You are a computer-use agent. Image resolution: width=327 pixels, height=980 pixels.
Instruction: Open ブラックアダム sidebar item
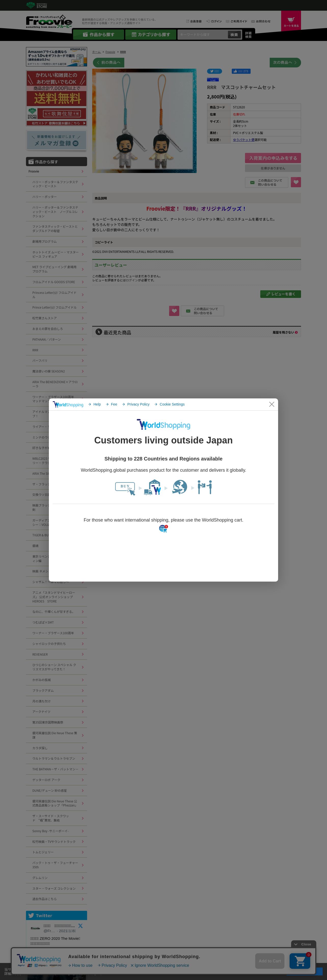pos(56,690)
